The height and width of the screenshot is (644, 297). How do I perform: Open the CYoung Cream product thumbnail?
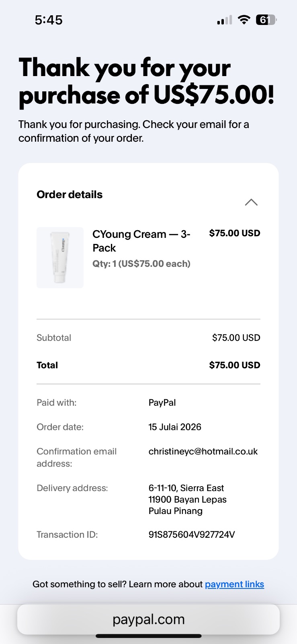[x=60, y=258]
